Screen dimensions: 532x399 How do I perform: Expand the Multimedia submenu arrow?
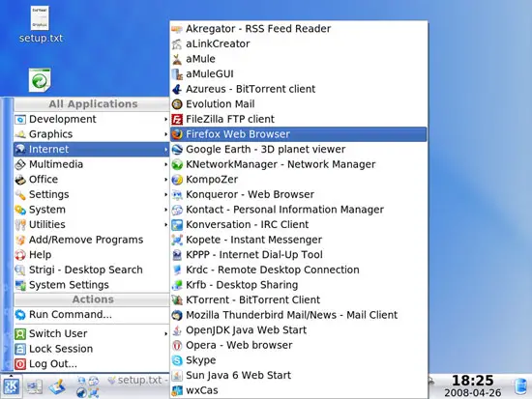pos(165,164)
